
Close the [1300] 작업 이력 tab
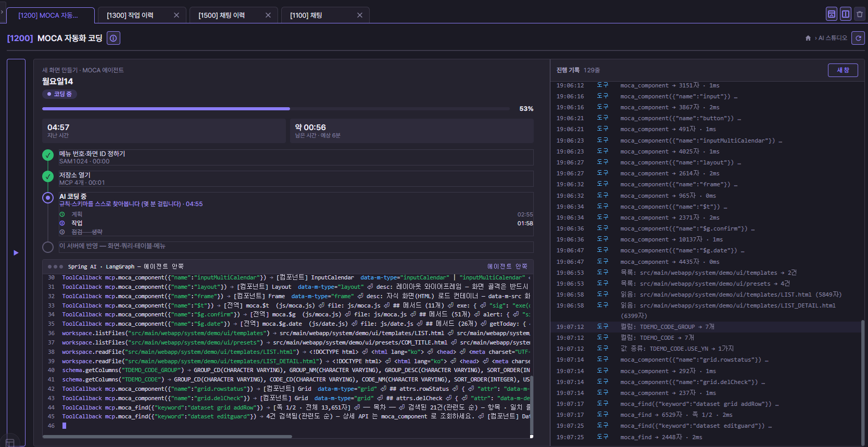pyautogui.click(x=177, y=15)
